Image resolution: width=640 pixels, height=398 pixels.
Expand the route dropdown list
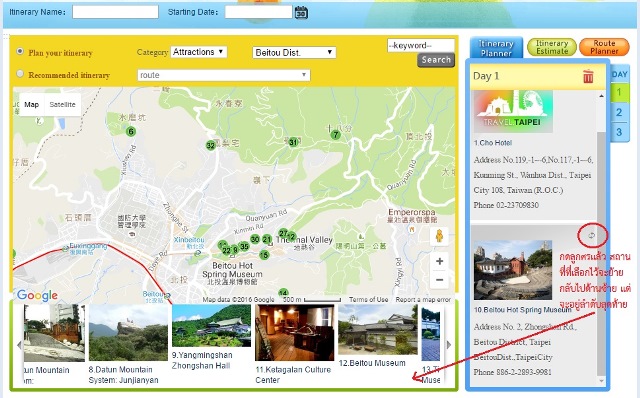224,75
